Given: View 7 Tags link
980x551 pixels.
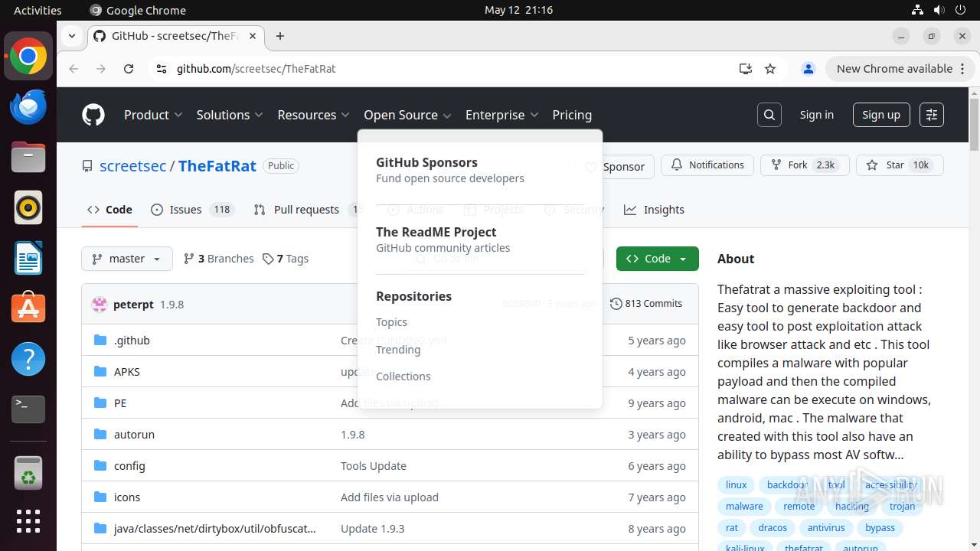Looking at the screenshot, I should point(286,259).
